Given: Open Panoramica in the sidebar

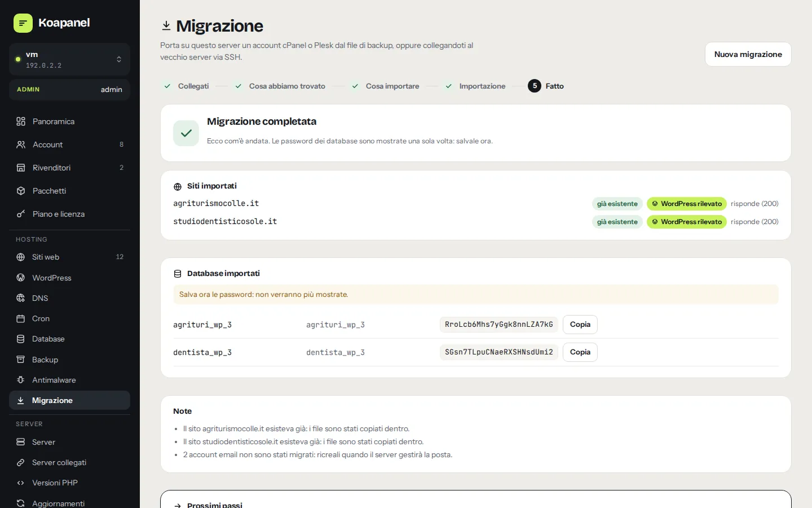Looking at the screenshot, I should tap(69, 121).
